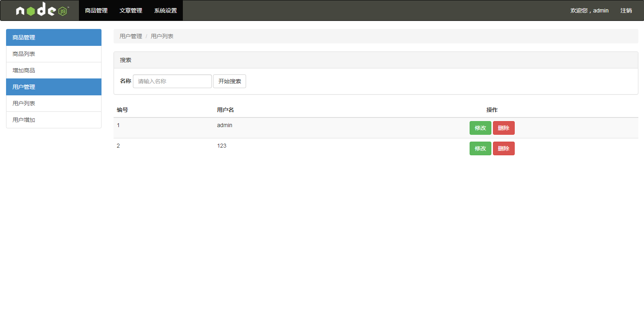Viewport: 644px width, 317px height.
Task: Open 用户增加 in the sidebar
Action: (x=54, y=120)
